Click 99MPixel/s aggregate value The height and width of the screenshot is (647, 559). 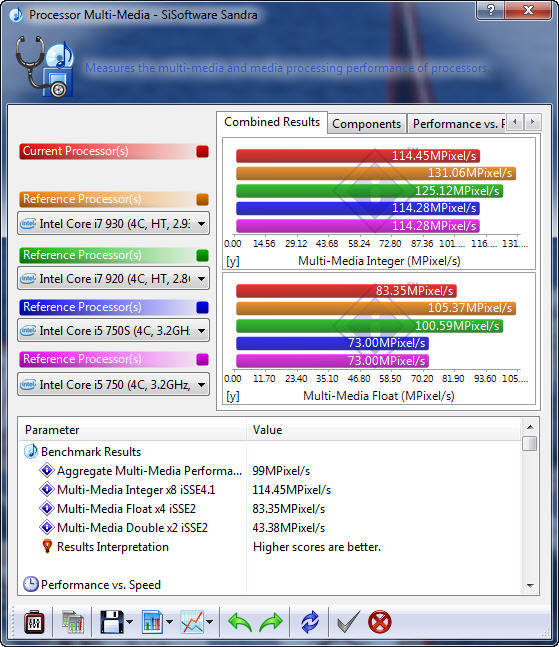[281, 471]
